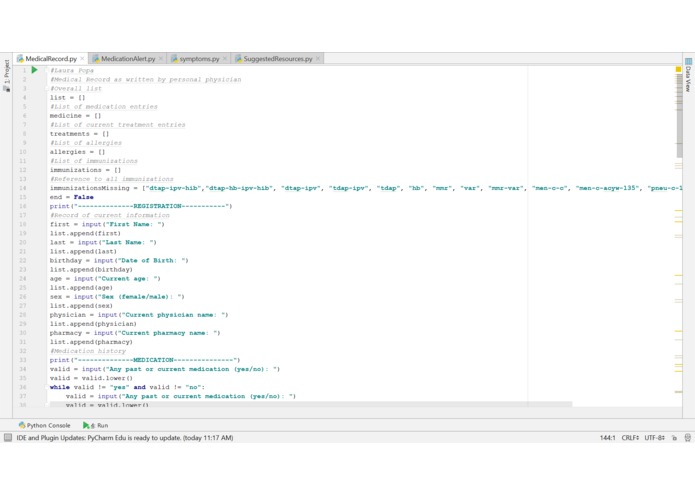
Task: Switch to the symptoms.py tab
Action: (x=199, y=58)
